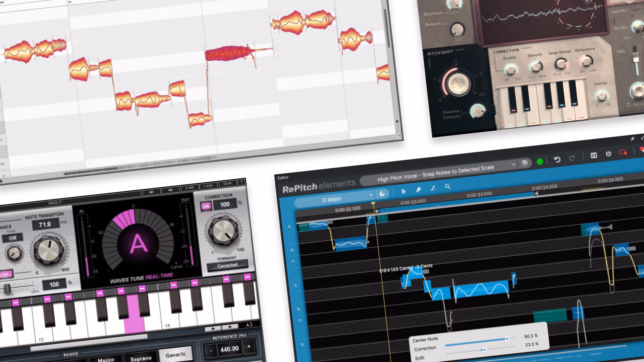The image size is (644, 362).
Task: Click the undo arrow in RePitch toolbar
Action: (x=557, y=160)
